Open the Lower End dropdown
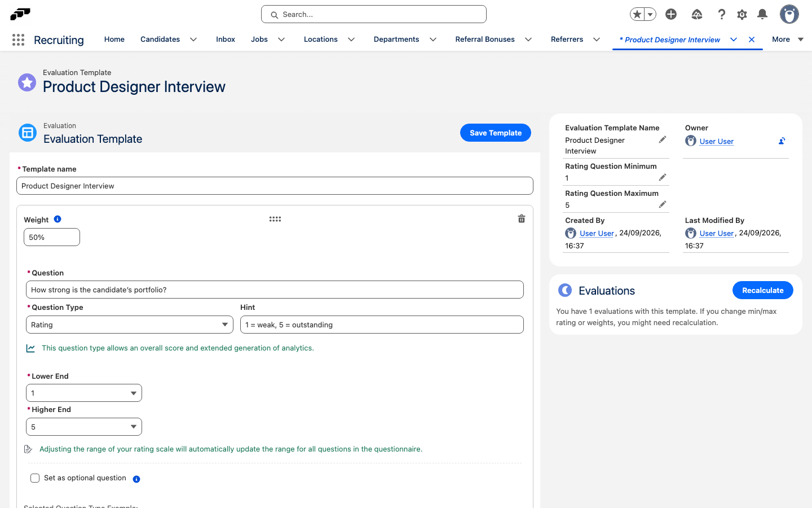The height and width of the screenshot is (508, 812). coord(84,393)
